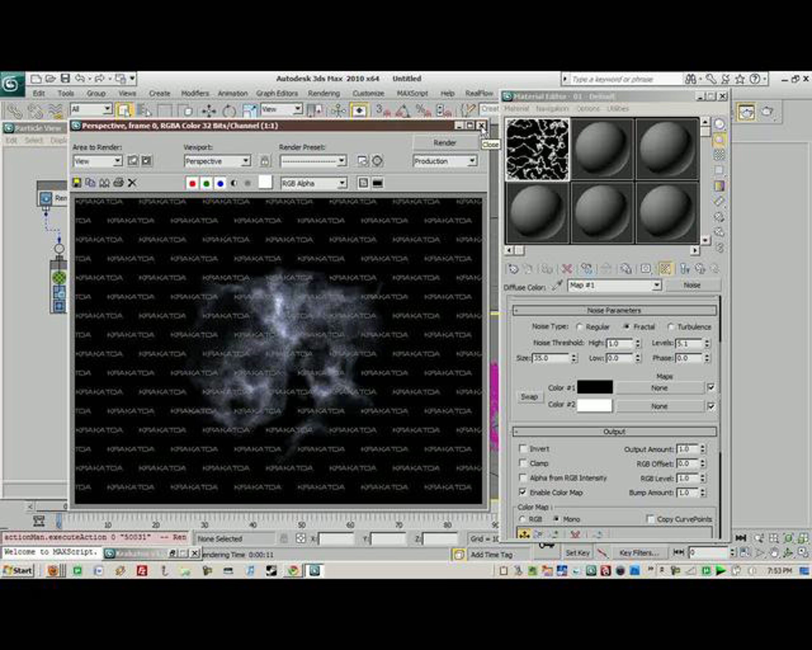
Task: Click the Noise map type button
Action: click(x=692, y=285)
